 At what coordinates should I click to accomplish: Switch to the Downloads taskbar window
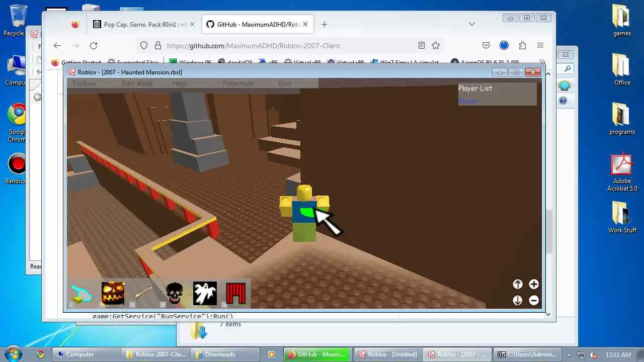(x=225, y=354)
